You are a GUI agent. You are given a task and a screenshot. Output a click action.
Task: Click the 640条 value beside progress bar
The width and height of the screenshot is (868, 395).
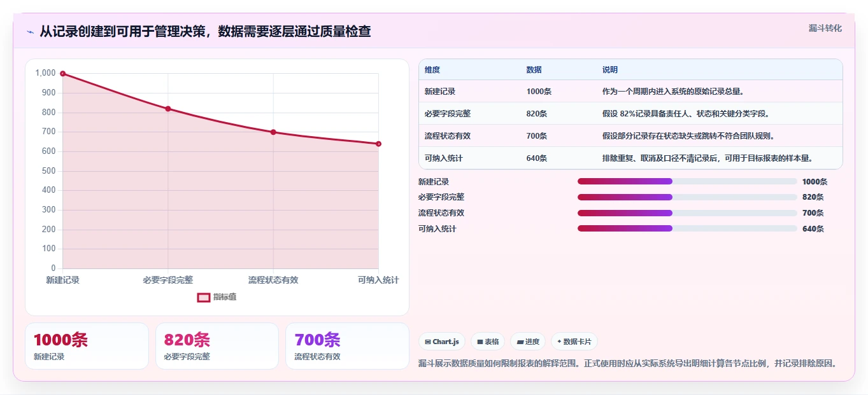tap(813, 229)
